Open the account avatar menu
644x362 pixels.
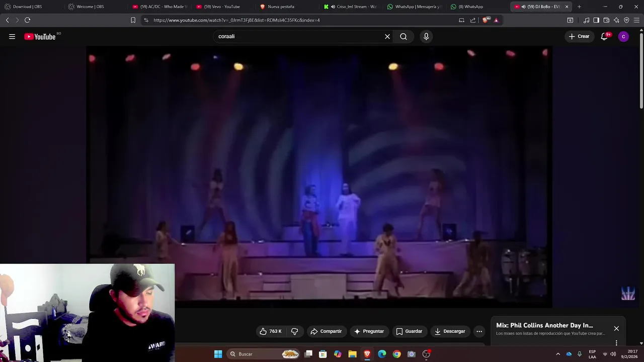[x=623, y=36]
